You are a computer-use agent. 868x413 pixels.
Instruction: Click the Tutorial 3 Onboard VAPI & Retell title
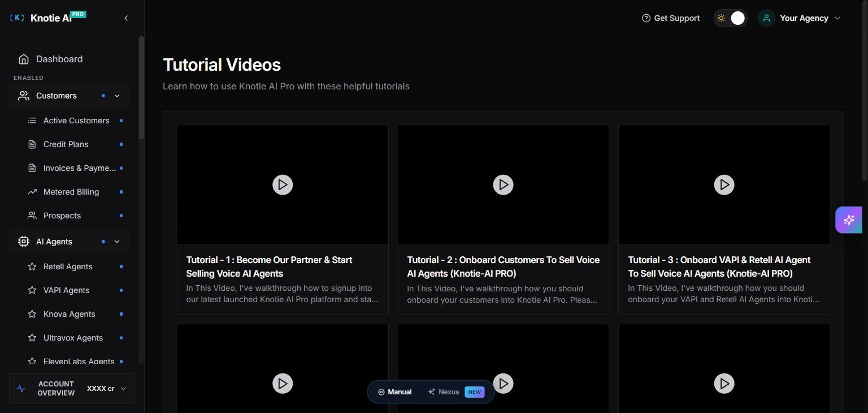point(719,266)
